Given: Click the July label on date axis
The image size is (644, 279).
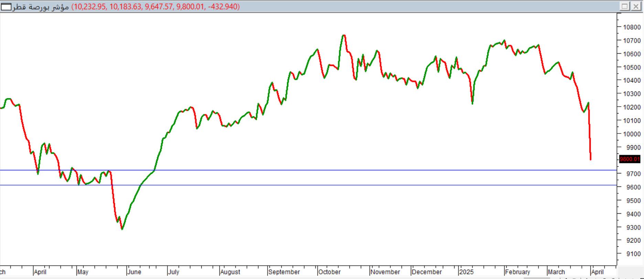Looking at the screenshot, I should [x=174, y=272].
